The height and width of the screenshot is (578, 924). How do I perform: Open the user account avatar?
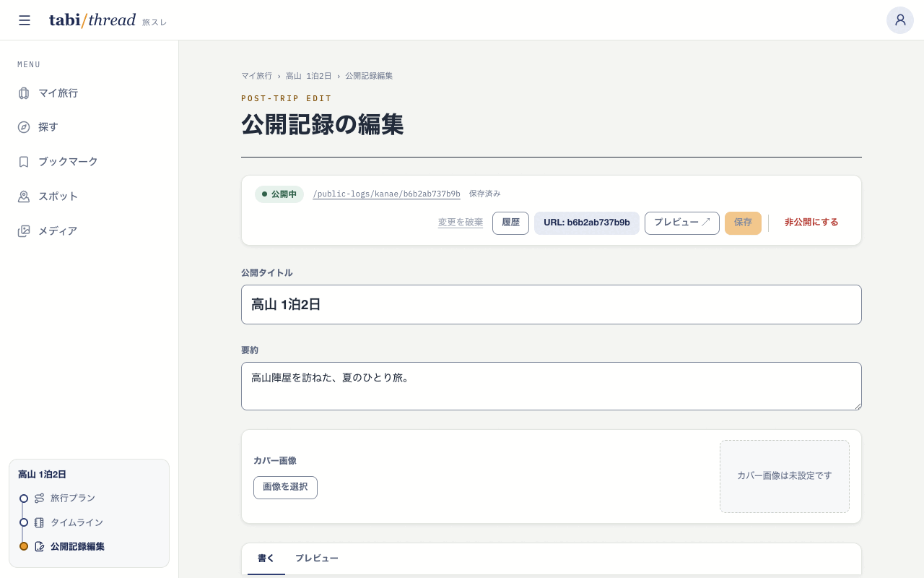tap(900, 20)
